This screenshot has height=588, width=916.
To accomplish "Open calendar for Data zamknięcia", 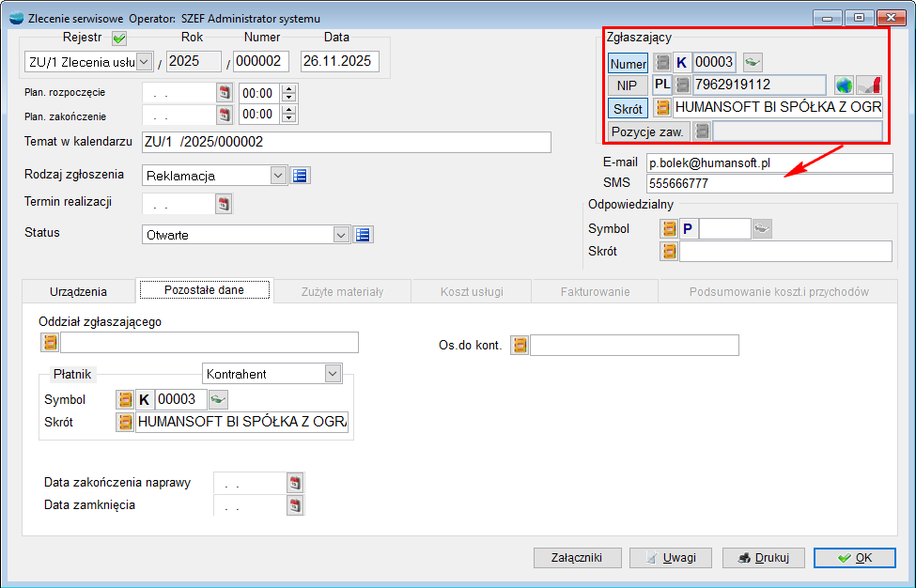I will coord(295,505).
